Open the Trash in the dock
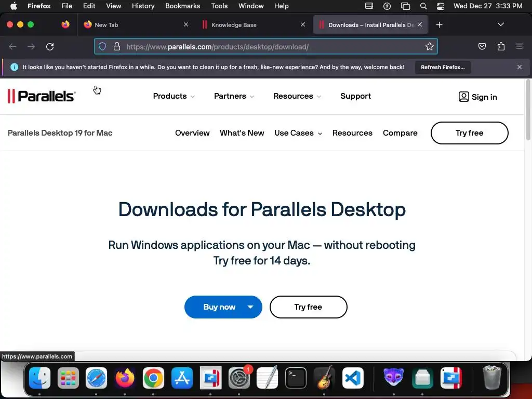This screenshot has height=399, width=532. 492,378
